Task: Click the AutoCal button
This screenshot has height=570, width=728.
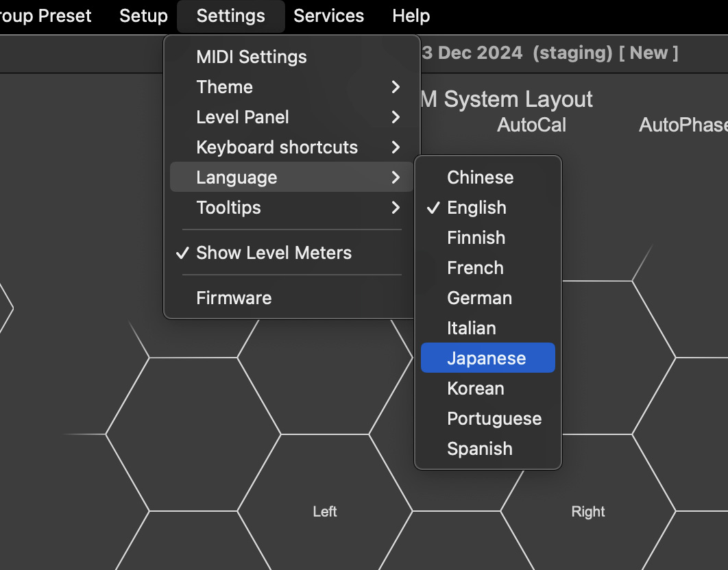Action: [531, 125]
